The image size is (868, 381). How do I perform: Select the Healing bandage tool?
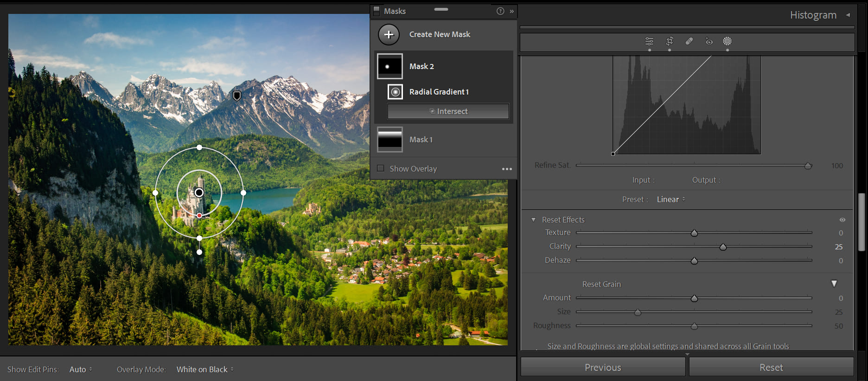click(689, 41)
